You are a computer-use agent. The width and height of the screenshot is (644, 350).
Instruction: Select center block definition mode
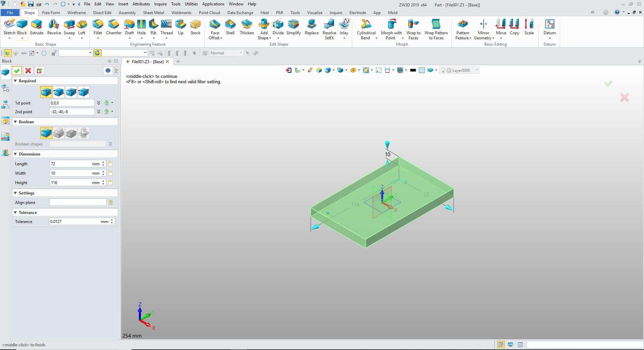click(x=46, y=92)
